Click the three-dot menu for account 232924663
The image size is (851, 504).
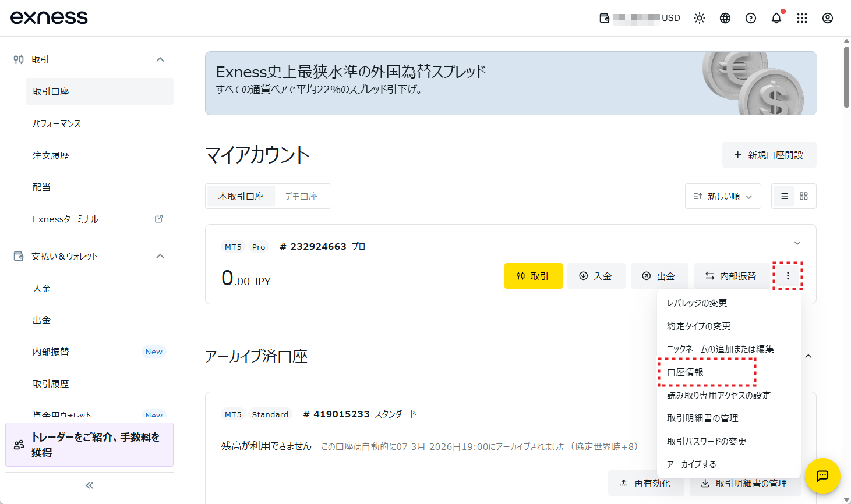pyautogui.click(x=788, y=276)
